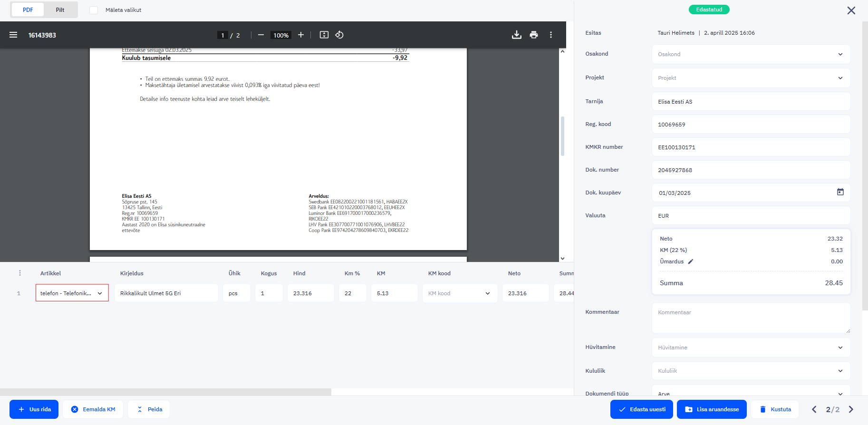868x425 pixels.
Task: Open the calendar for Dok. kuupäev
Action: 840,192
